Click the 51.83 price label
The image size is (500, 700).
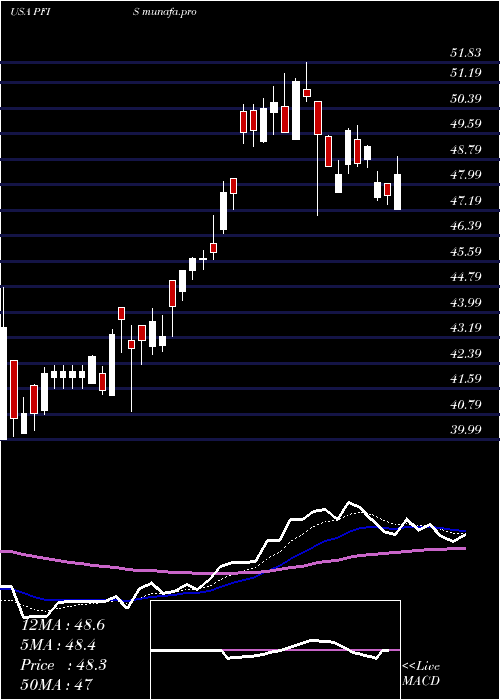(x=465, y=53)
